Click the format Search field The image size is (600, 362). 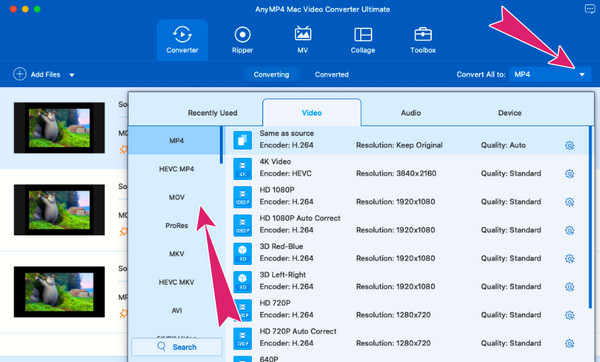point(176,347)
